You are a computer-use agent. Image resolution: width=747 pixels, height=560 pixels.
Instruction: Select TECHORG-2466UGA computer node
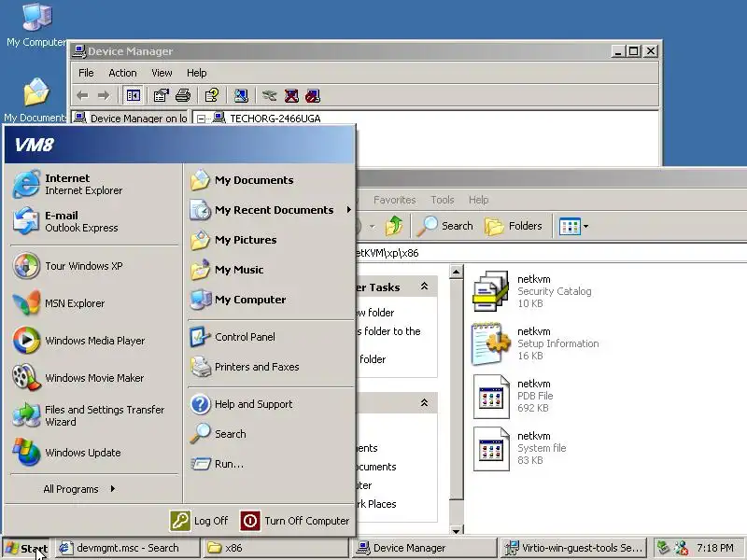pos(275,119)
